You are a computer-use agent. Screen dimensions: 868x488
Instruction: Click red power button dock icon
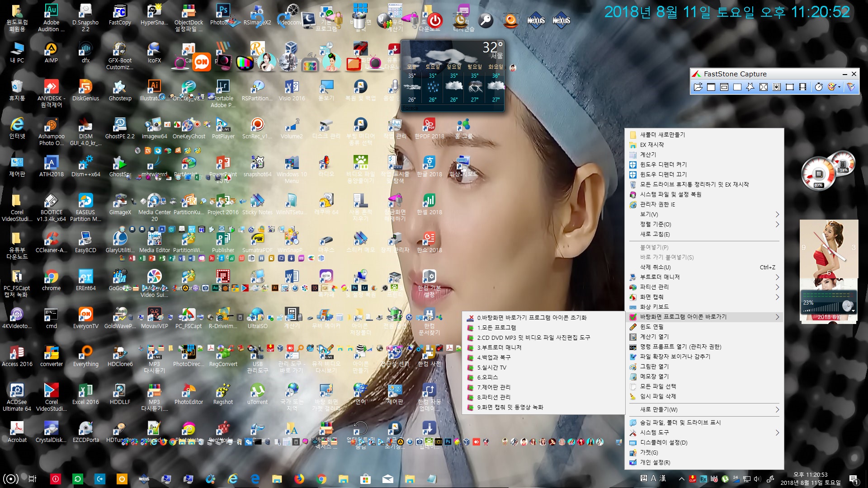point(435,20)
